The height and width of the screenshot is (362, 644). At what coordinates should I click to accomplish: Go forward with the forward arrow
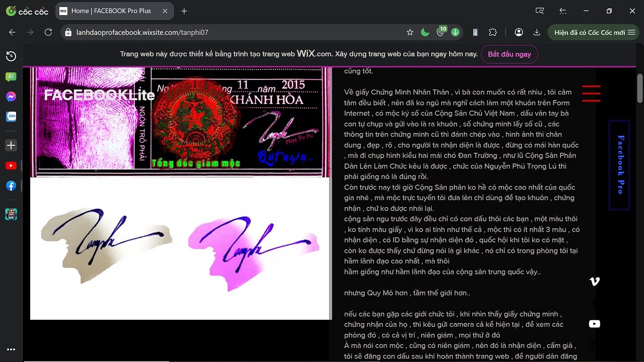pos(30,32)
